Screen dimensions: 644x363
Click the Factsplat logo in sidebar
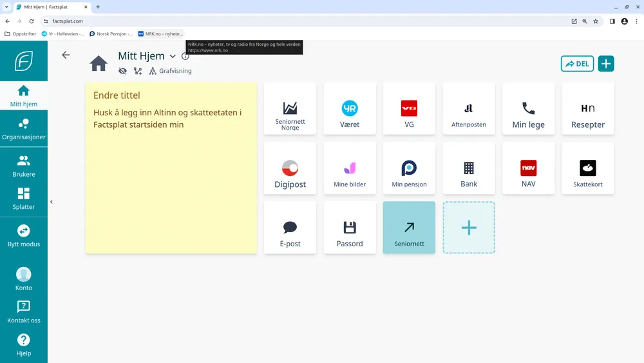point(24,61)
